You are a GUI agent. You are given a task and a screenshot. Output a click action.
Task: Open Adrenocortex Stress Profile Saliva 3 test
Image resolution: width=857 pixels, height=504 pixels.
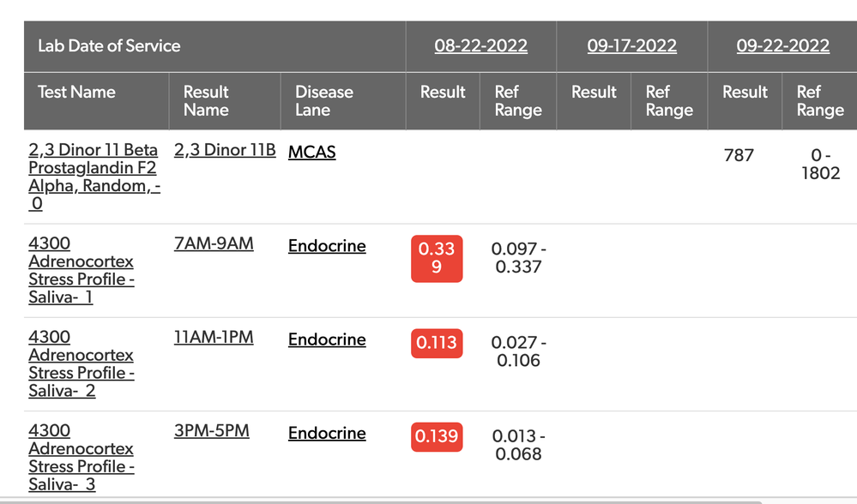(81, 458)
